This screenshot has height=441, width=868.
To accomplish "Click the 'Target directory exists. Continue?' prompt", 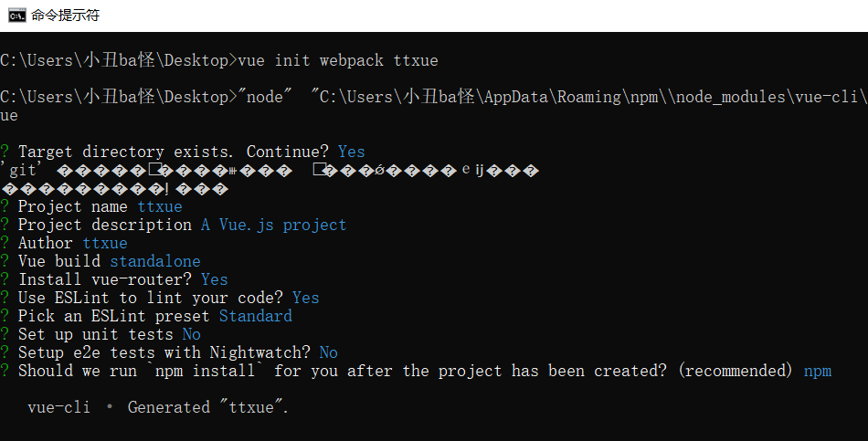I will pyautogui.click(x=175, y=152).
